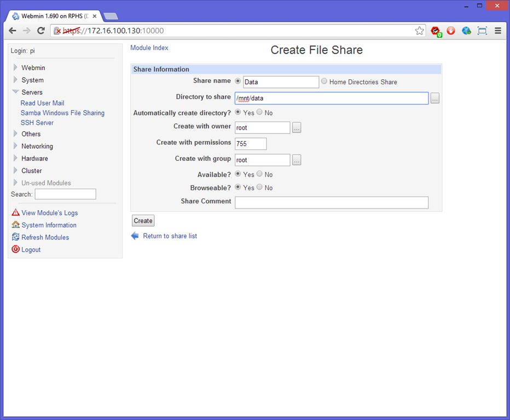Viewport: 510px width, 420px height.
Task: Click the Refresh Modules icon
Action: (15, 237)
